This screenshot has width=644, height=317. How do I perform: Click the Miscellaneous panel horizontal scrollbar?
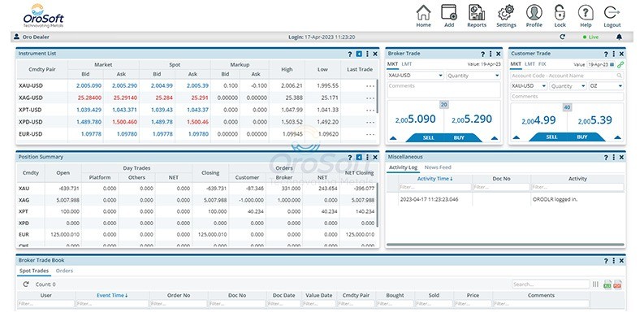[505, 245]
